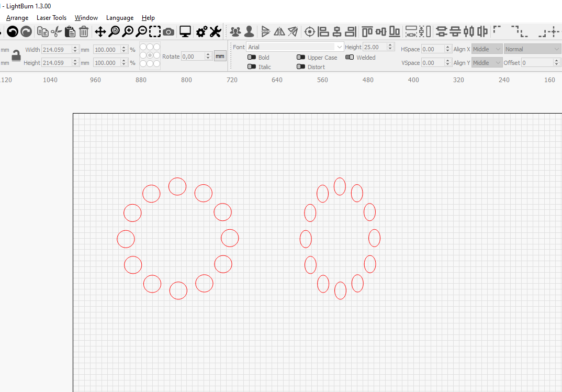This screenshot has height=392, width=562.
Task: Open the Preview monitor icon
Action: (x=185, y=32)
